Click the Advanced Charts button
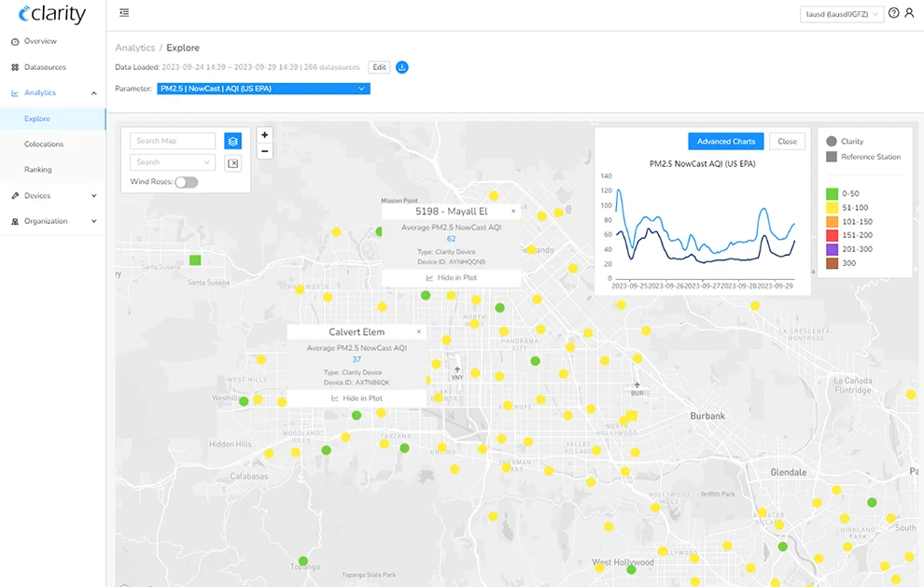924x587 pixels. tap(725, 141)
